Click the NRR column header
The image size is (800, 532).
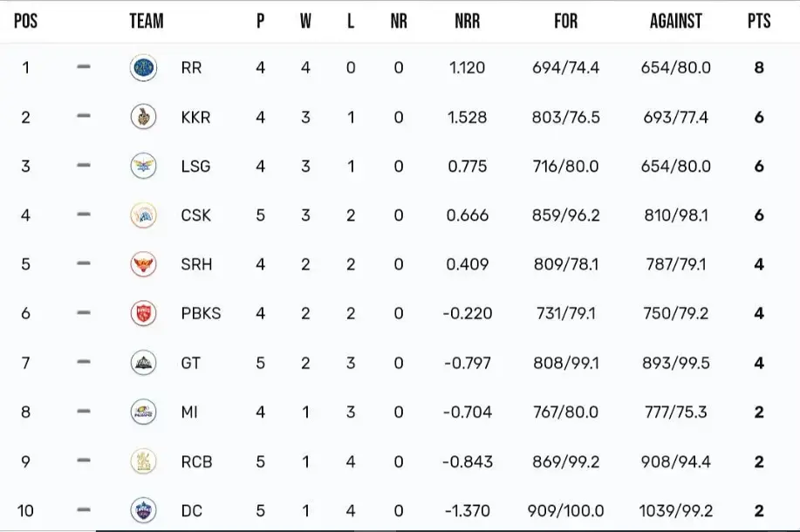pos(468,21)
